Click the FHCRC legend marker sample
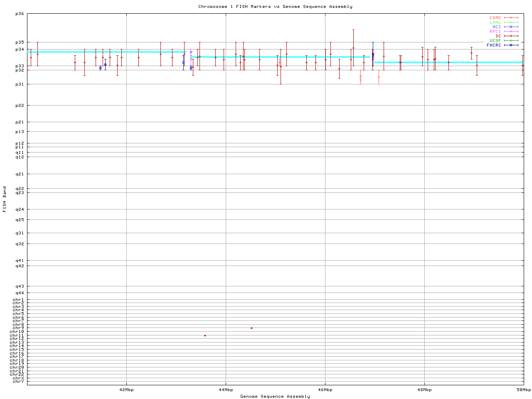The image size is (532, 399). coord(511,45)
